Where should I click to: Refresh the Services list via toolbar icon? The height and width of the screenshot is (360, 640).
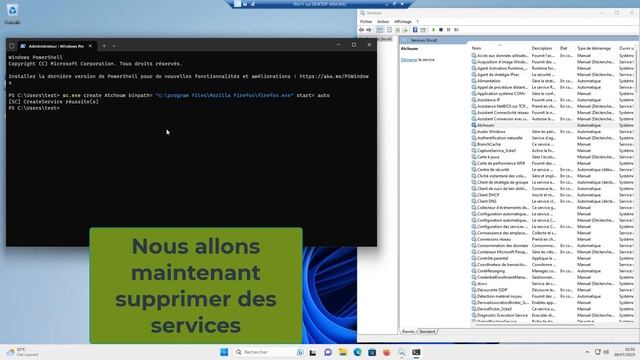pos(397,30)
